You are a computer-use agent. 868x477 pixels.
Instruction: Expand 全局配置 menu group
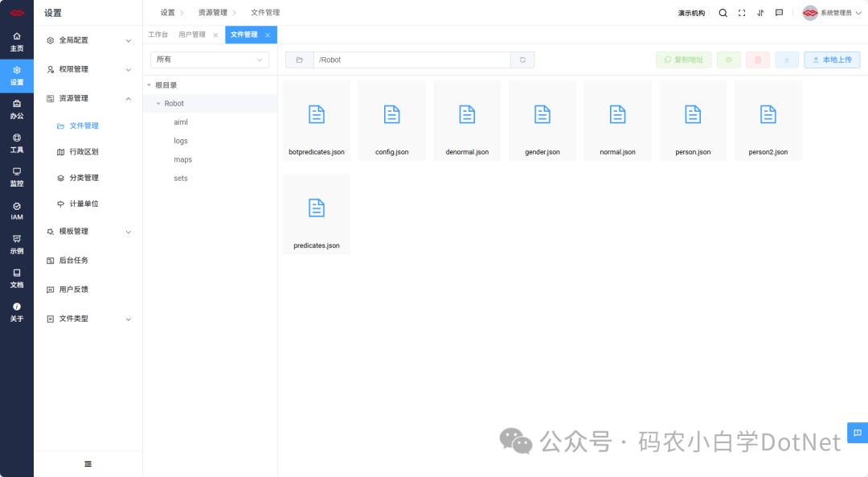88,40
